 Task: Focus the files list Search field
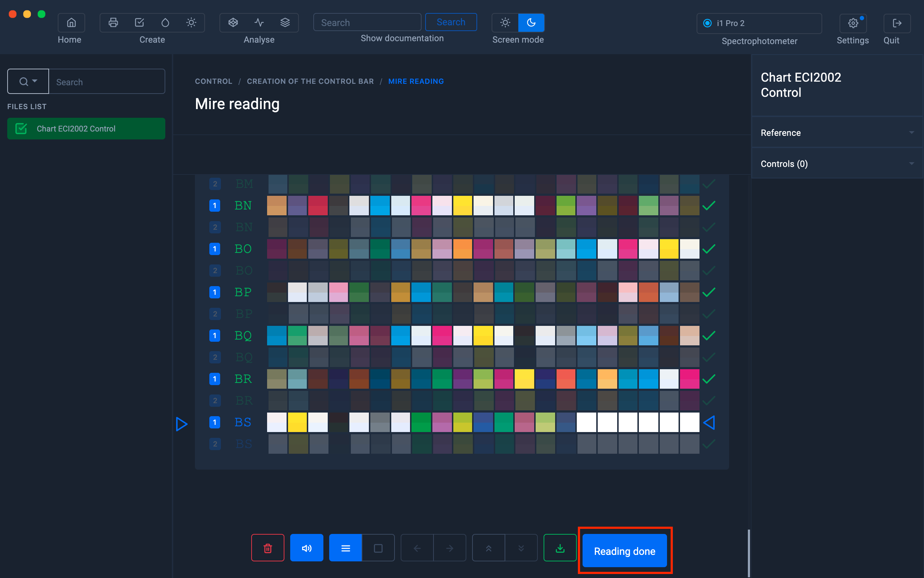tap(107, 81)
